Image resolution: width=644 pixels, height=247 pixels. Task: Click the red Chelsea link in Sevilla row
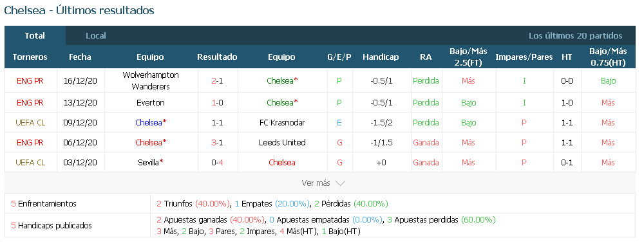(282, 163)
